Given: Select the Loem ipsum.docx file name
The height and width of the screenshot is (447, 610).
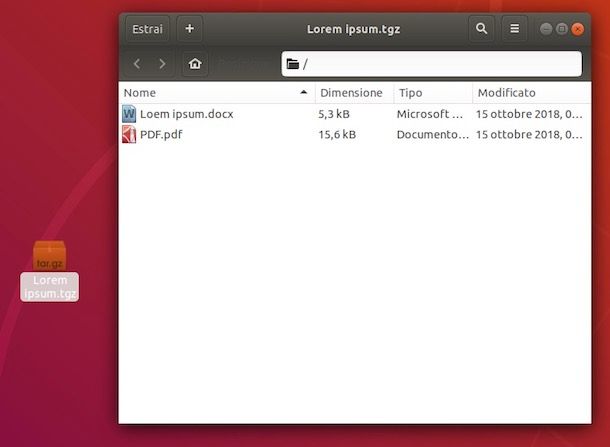Looking at the screenshot, I should [187, 114].
